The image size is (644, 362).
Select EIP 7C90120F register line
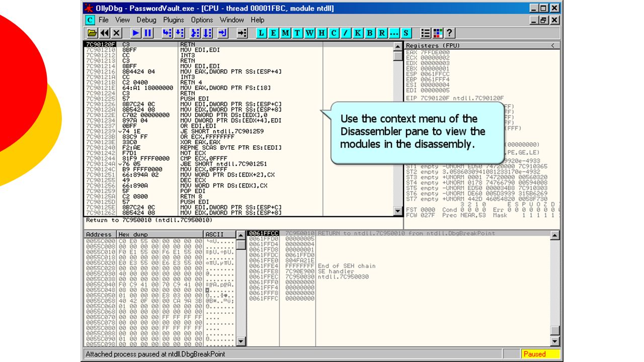point(454,99)
